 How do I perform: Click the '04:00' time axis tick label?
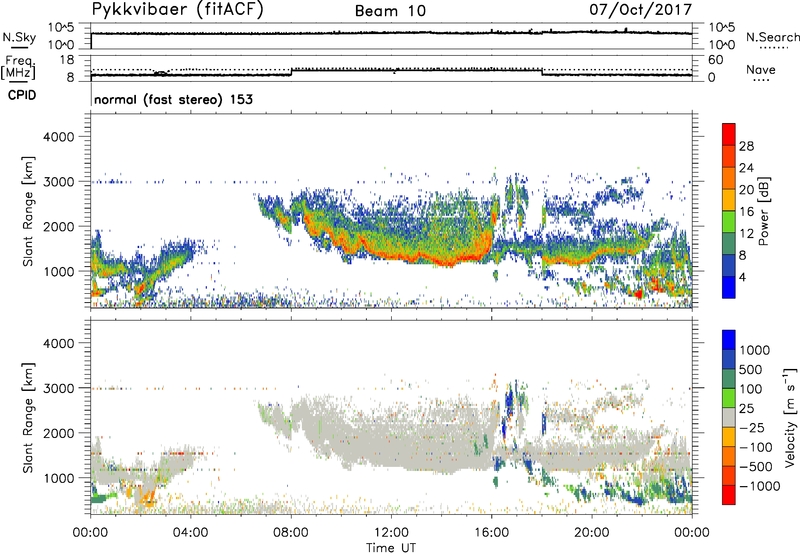pyautogui.click(x=190, y=533)
